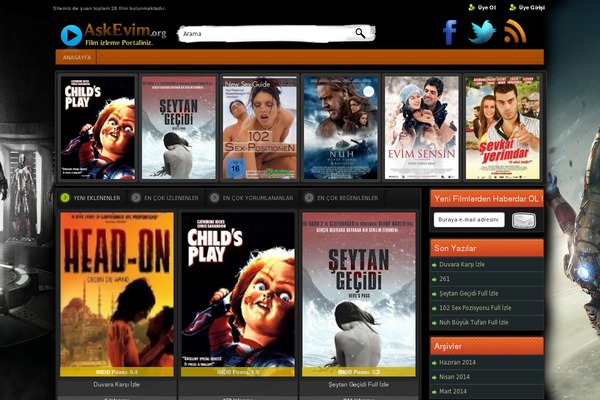This screenshot has height=400, width=600.
Task: Click the search magnifier icon
Action: 360,33
